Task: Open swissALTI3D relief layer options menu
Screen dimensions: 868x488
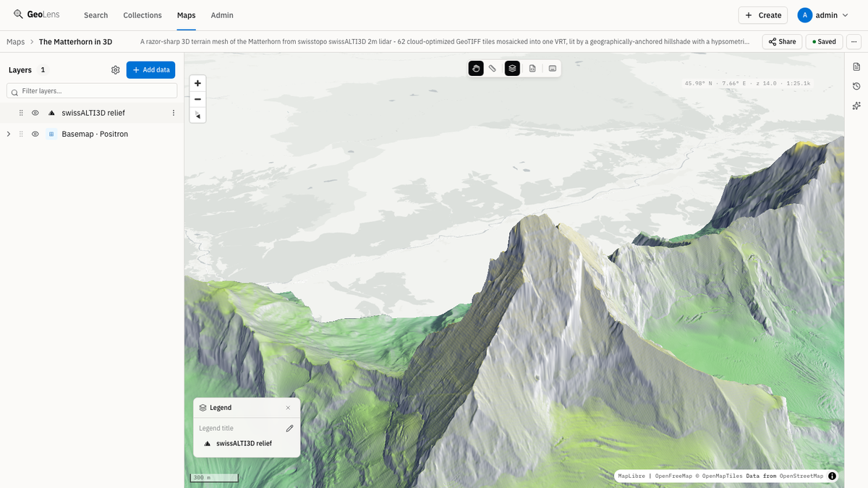Action: [174, 113]
